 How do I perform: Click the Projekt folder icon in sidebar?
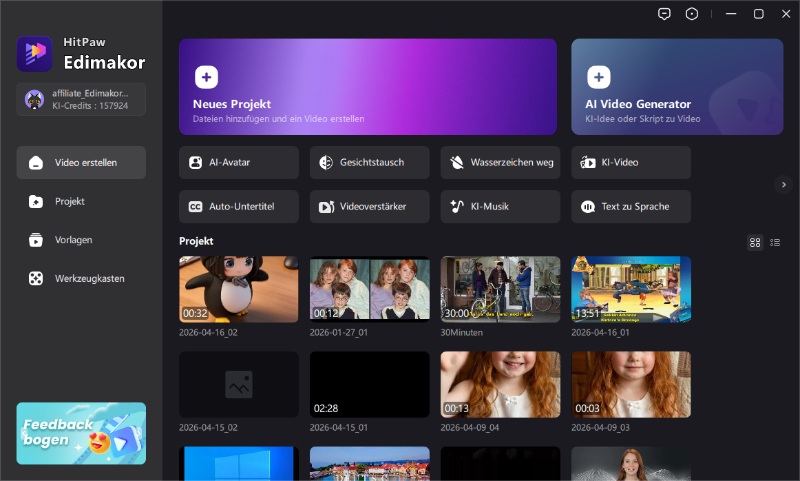click(36, 201)
